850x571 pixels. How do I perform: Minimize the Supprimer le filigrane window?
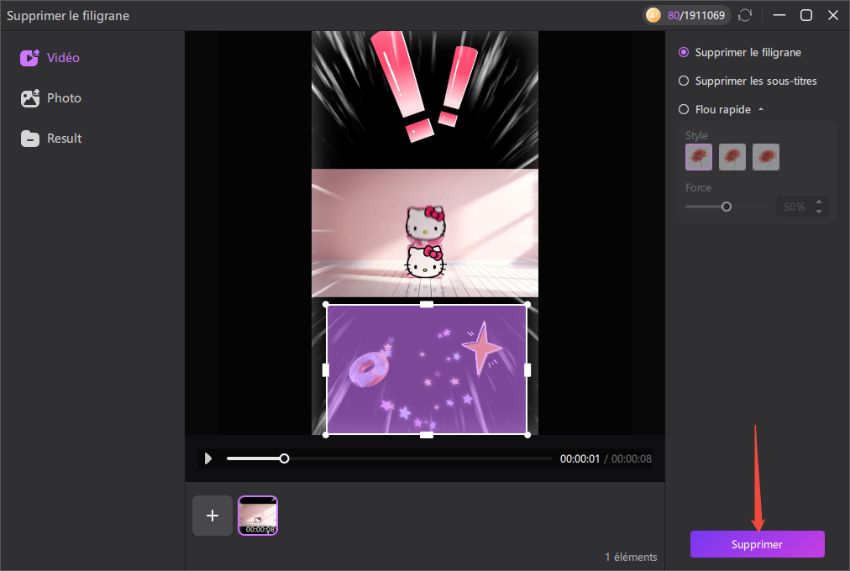(779, 15)
